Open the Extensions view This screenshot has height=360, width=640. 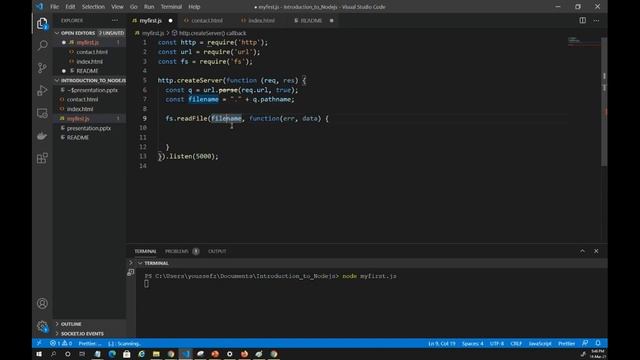click(x=42, y=158)
